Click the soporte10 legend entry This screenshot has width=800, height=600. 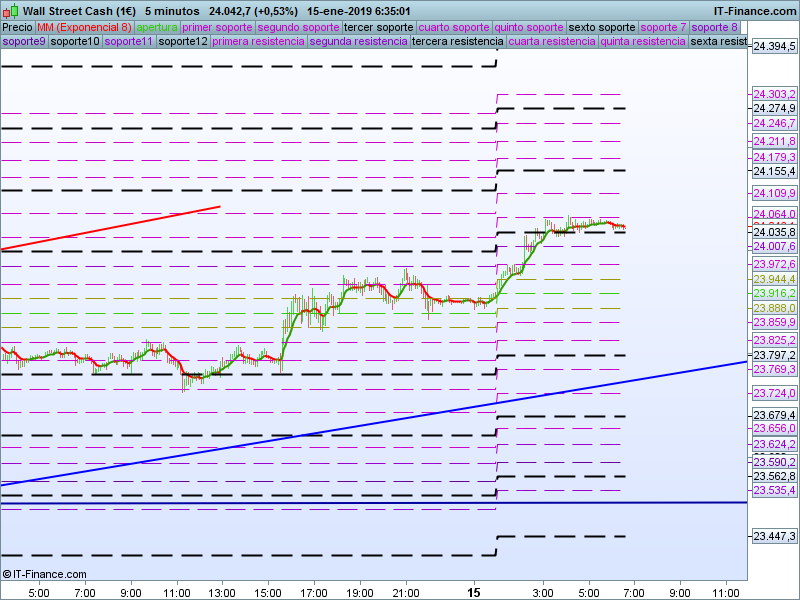pos(75,41)
